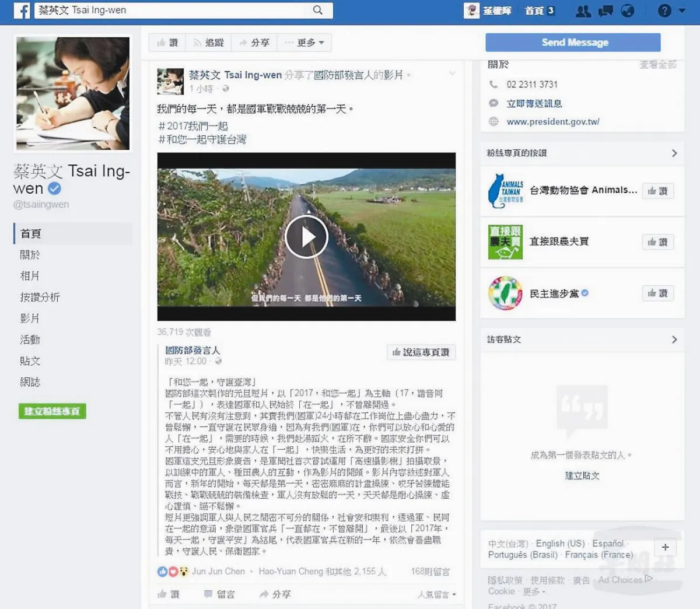
Task: Select Português (Brasil) language
Action: click(x=523, y=555)
